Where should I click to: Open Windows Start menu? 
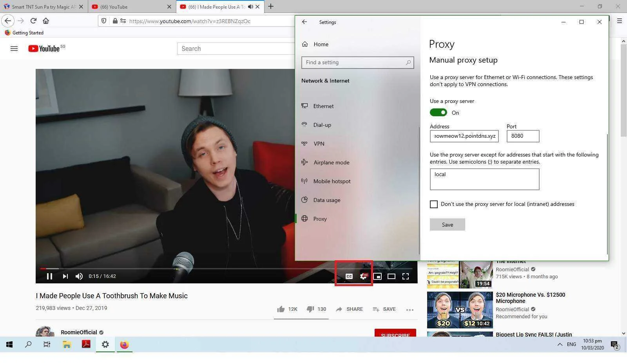point(9,344)
